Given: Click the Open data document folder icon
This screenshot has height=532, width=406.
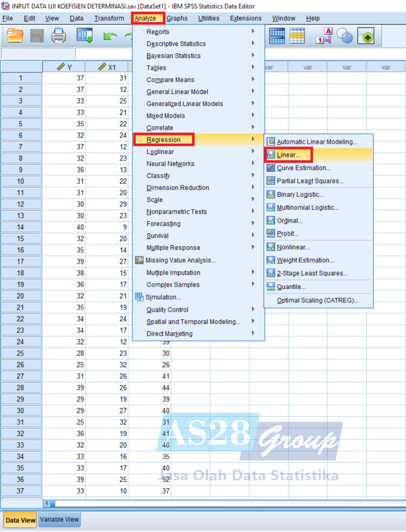Looking at the screenshot, I should (x=15, y=35).
